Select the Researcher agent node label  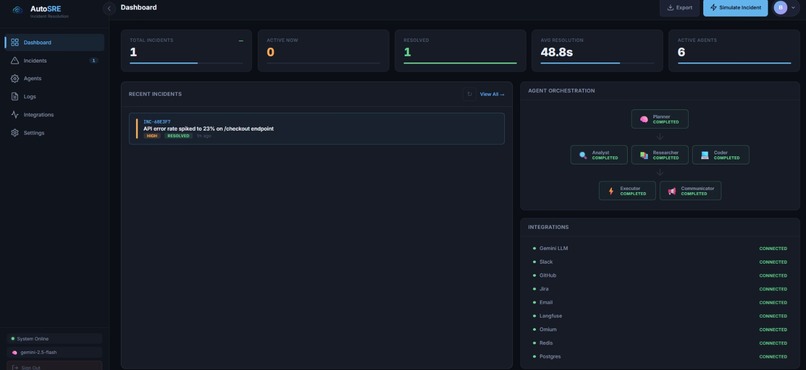pyautogui.click(x=666, y=153)
